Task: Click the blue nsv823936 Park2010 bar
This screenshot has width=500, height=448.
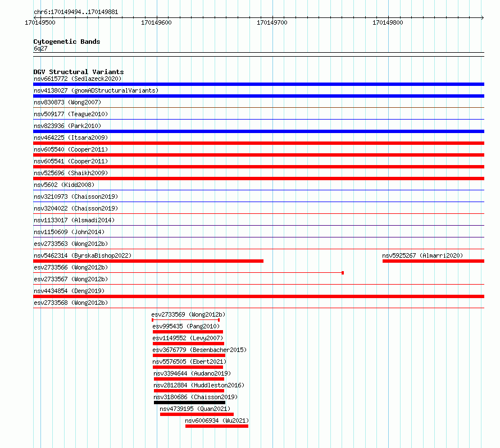Action: [258, 131]
